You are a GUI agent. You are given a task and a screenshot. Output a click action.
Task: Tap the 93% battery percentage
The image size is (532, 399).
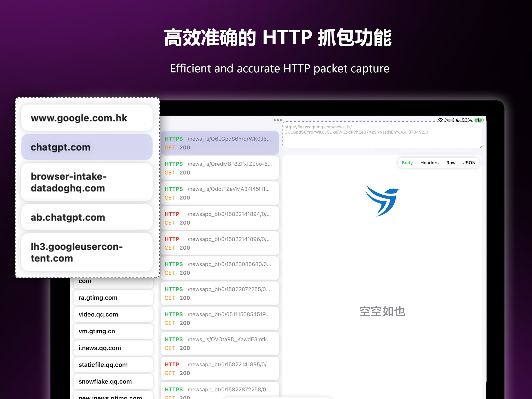467,120
